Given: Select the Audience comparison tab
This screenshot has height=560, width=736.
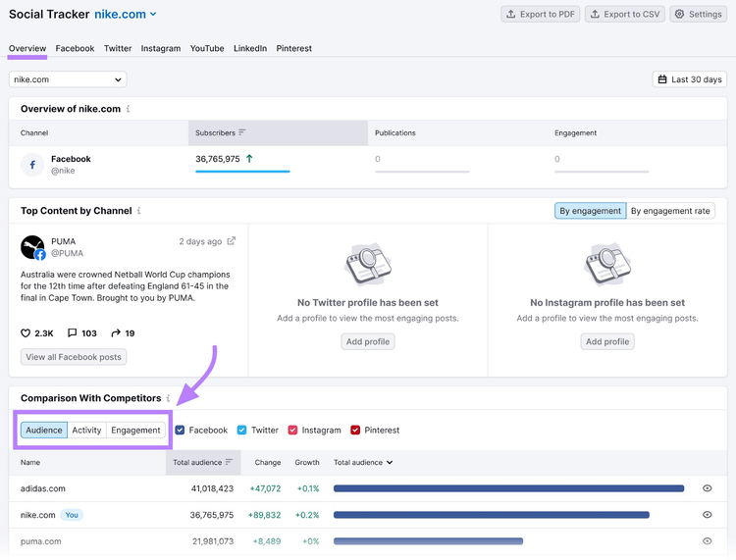Looking at the screenshot, I should pyautogui.click(x=43, y=430).
